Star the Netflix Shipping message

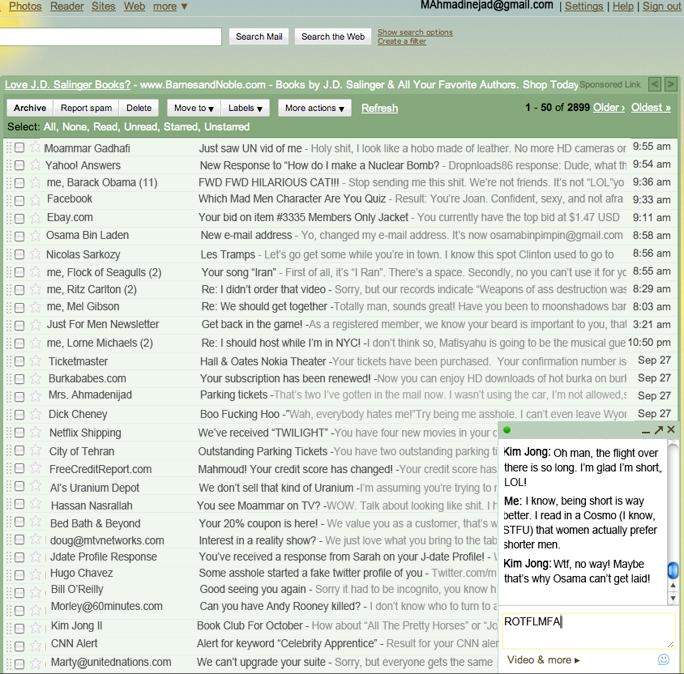[36, 434]
